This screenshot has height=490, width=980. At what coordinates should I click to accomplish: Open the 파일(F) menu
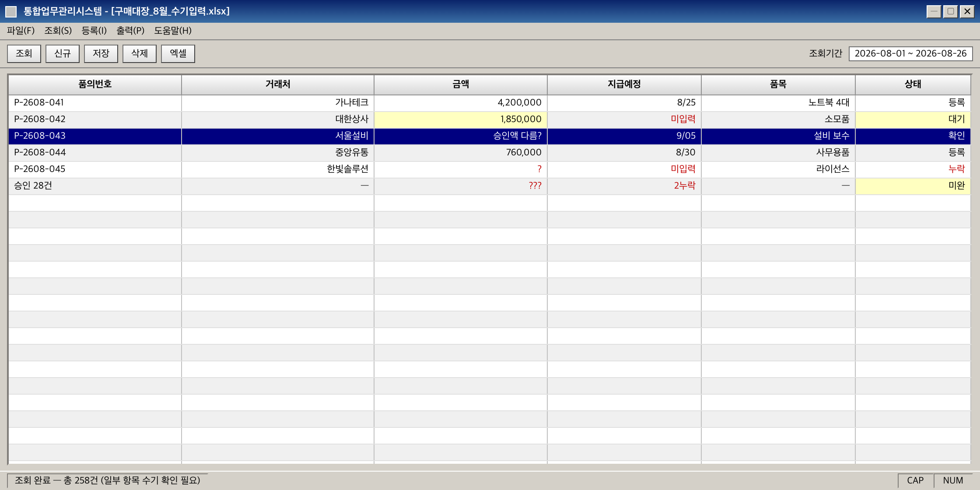pyautogui.click(x=21, y=31)
